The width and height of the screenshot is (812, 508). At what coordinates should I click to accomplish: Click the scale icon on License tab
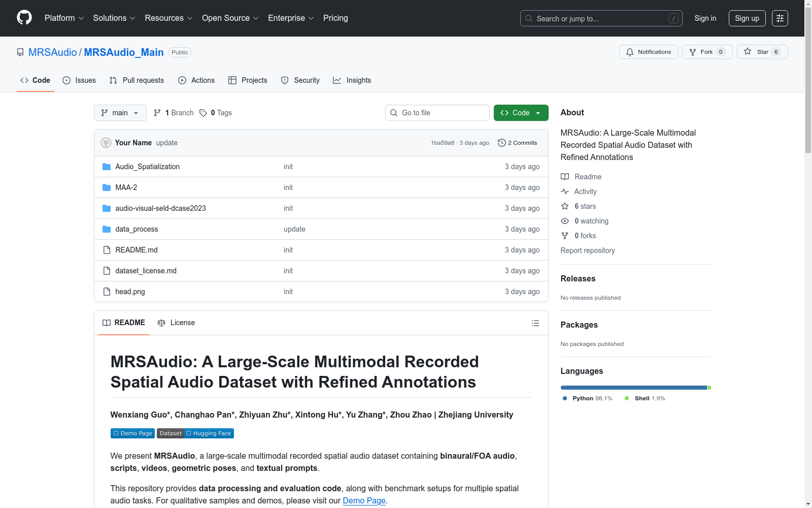click(x=161, y=323)
